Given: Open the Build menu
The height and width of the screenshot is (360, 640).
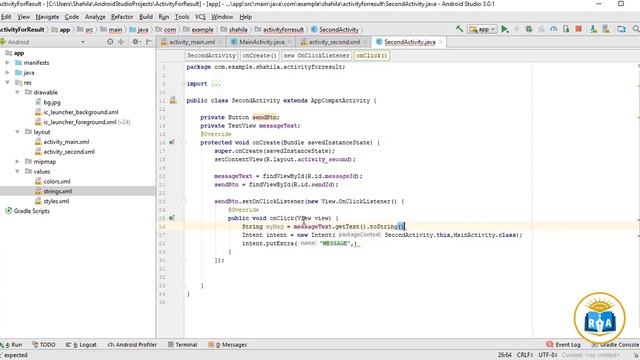Looking at the screenshot, I should click(x=146, y=17).
